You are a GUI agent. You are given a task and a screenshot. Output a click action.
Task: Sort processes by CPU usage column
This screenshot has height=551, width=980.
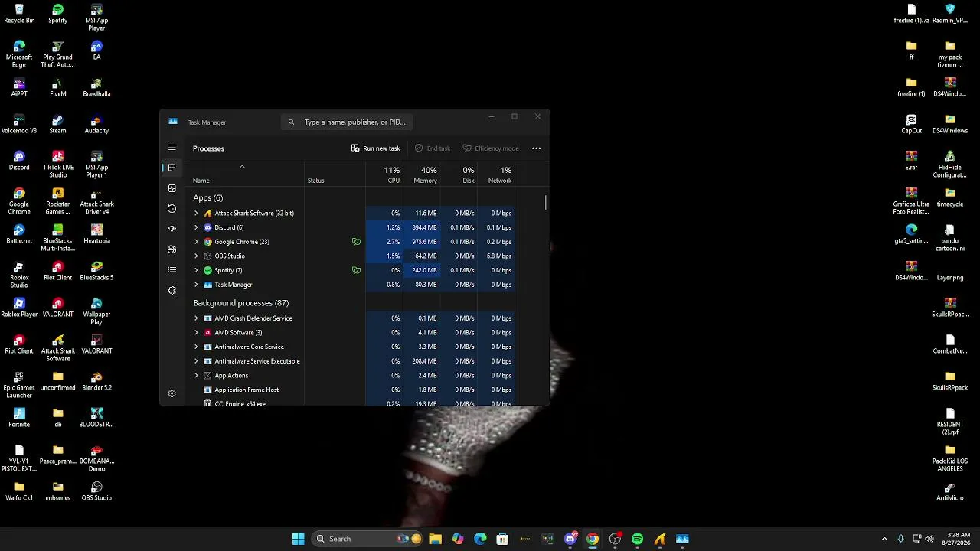384,174
